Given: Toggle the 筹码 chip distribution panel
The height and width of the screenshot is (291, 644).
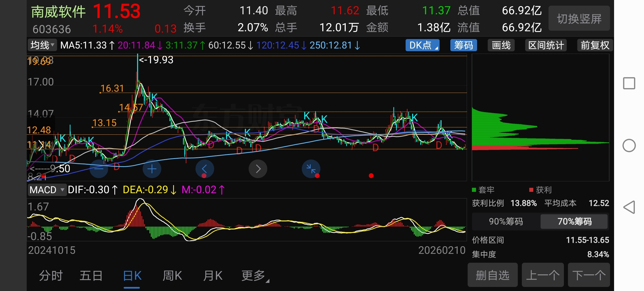Looking at the screenshot, I should (x=463, y=45).
